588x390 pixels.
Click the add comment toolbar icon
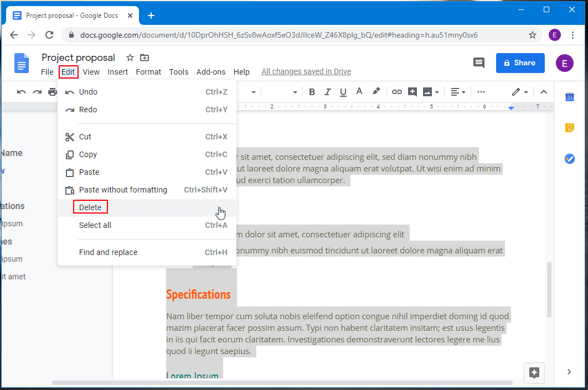click(412, 92)
